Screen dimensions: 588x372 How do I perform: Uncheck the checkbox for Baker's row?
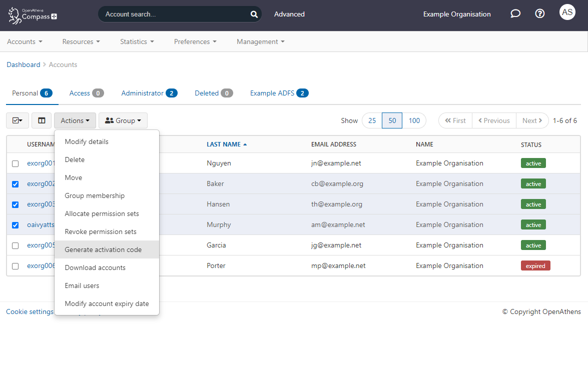tap(15, 183)
